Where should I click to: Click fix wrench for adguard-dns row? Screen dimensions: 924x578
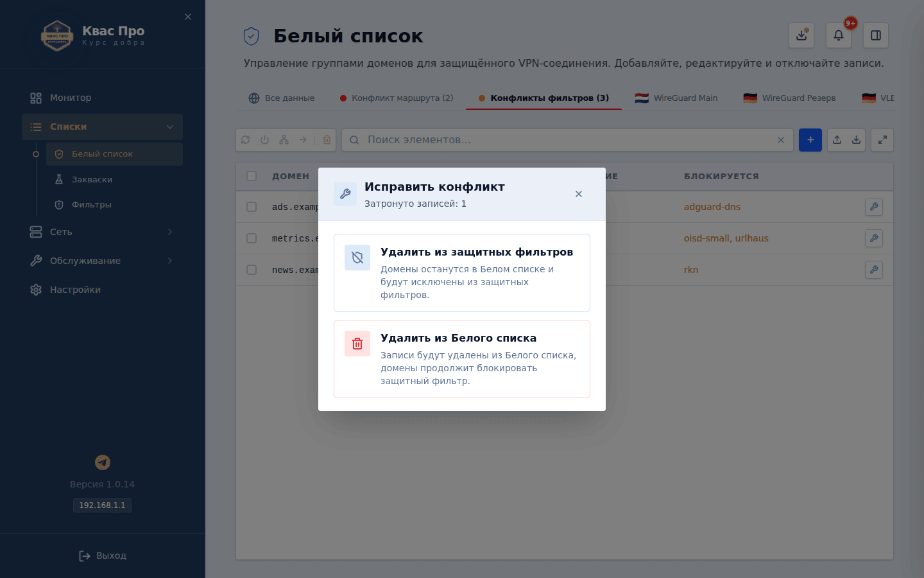click(874, 207)
